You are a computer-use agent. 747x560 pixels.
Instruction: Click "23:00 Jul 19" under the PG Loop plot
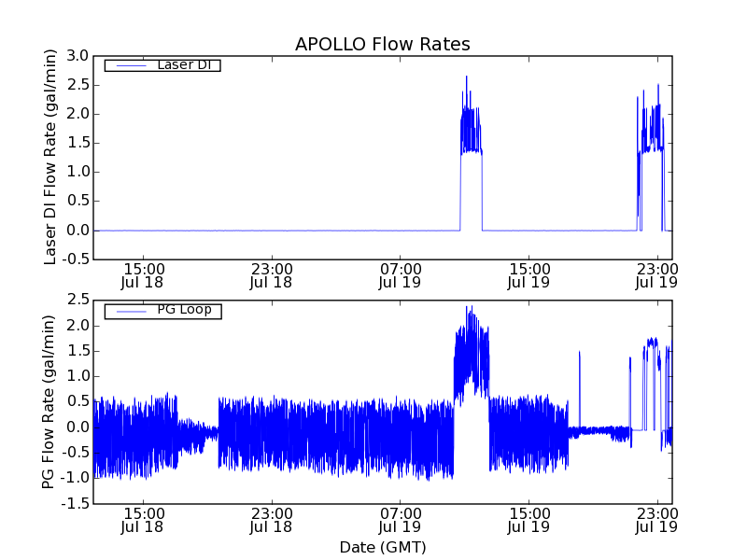657,520
